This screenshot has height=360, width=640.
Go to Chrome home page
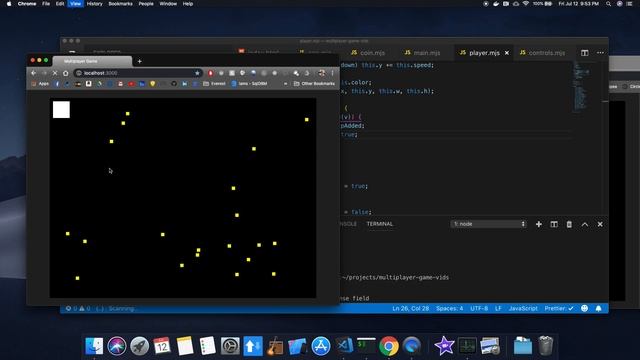[x=66, y=73]
